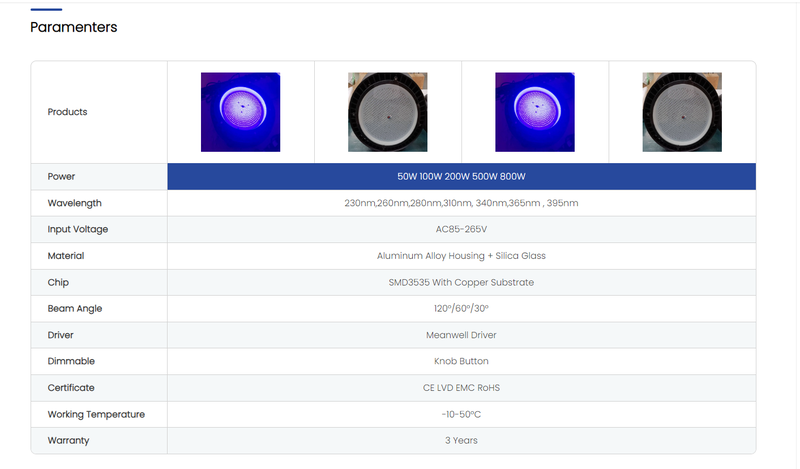This screenshot has height=469, width=800.
Task: Click the Meanwell Driver value
Action: [461, 335]
